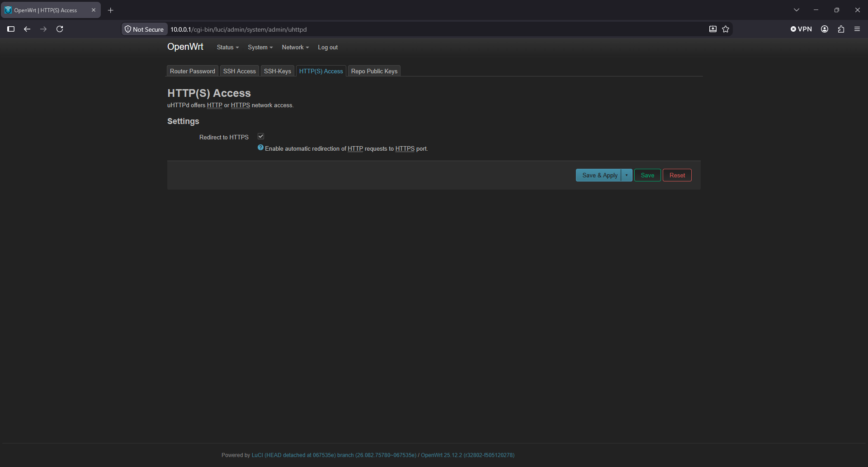Open the System dropdown menu
Image resolution: width=868 pixels, height=467 pixels.
(260, 47)
